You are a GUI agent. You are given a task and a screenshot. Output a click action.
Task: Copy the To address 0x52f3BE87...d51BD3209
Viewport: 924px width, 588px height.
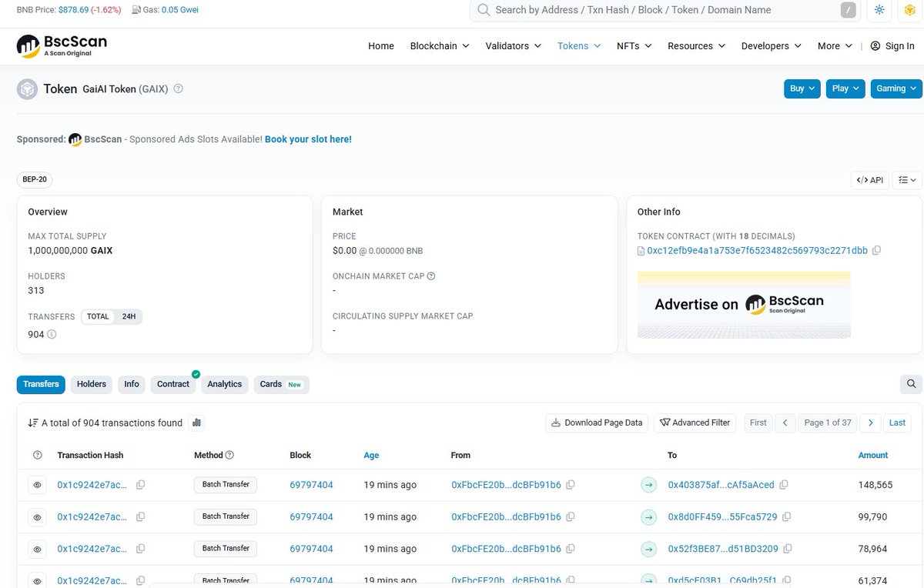[x=787, y=549]
